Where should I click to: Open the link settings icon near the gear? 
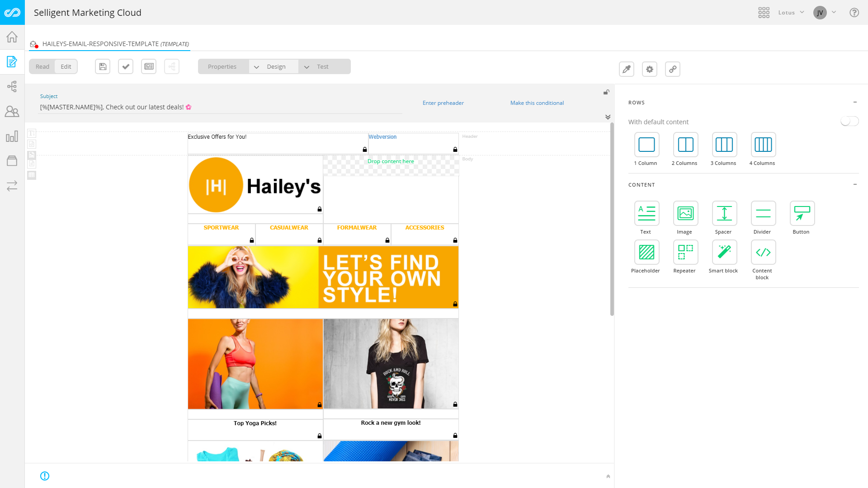(673, 69)
